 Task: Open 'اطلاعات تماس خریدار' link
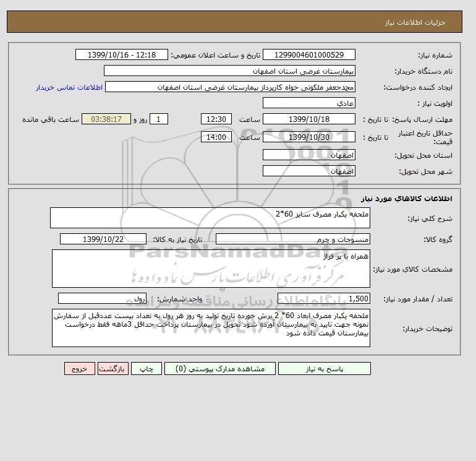(69, 87)
